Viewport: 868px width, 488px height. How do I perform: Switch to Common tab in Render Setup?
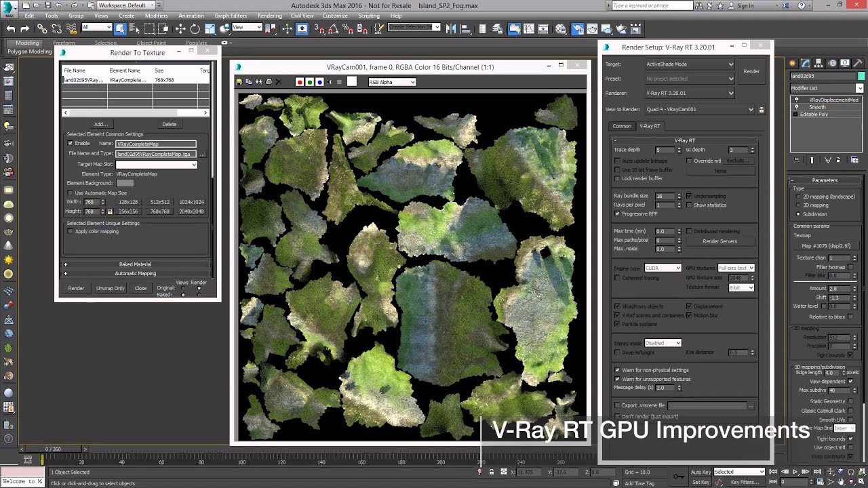click(x=622, y=126)
